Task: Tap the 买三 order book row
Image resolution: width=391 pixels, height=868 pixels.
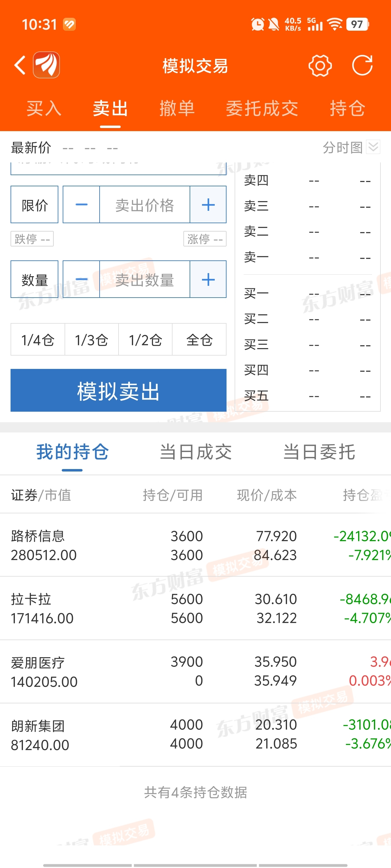Action: tap(308, 345)
